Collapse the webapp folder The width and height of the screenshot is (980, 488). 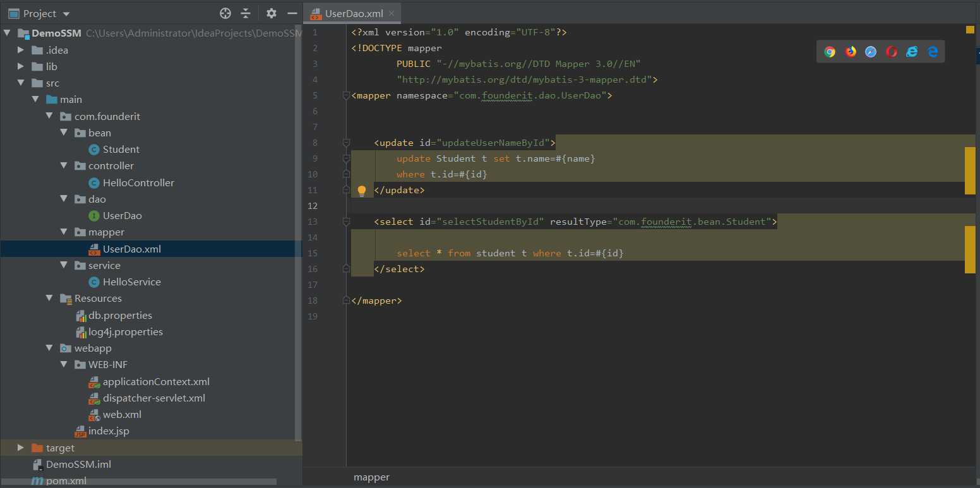point(50,348)
